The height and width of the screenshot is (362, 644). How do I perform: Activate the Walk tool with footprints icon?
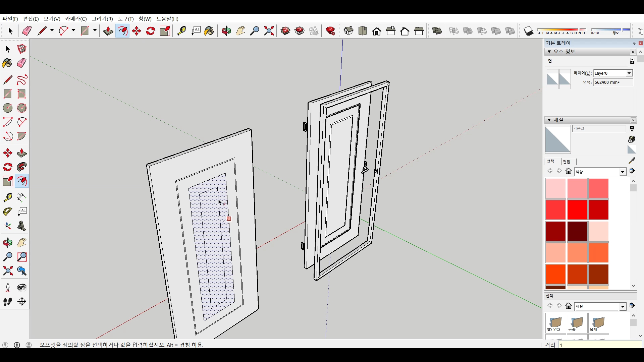(8, 302)
